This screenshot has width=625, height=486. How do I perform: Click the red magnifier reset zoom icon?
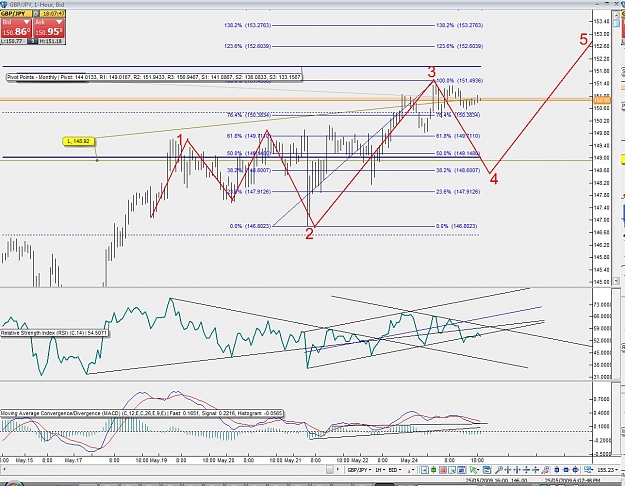pyautogui.click(x=545, y=470)
